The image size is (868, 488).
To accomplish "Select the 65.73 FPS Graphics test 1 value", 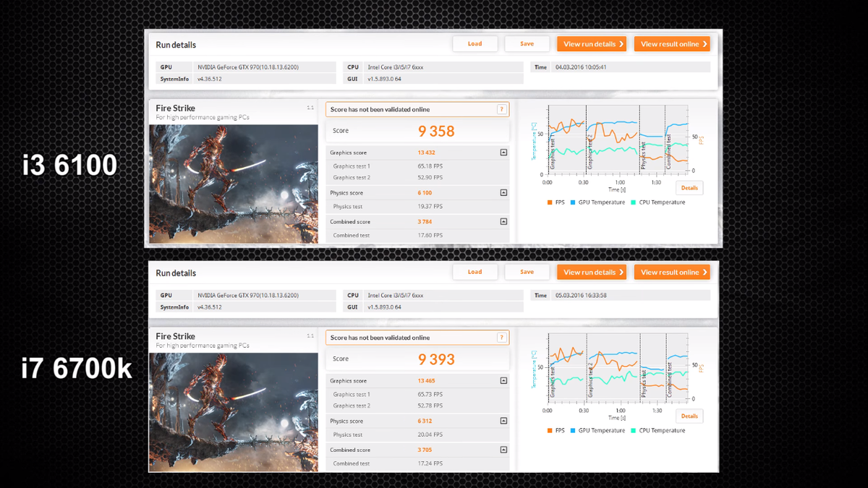I will [430, 394].
